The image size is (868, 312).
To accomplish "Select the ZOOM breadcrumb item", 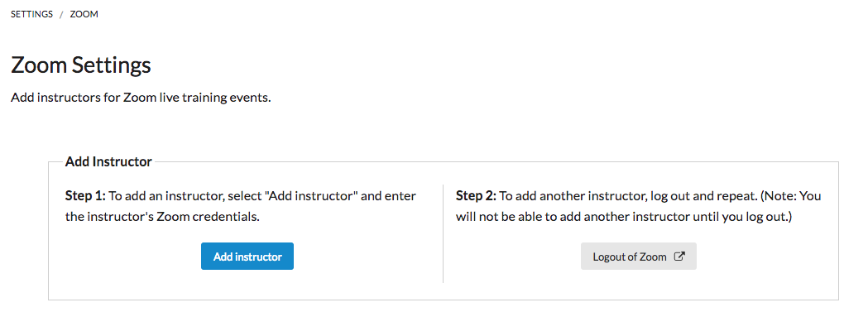I will 84,14.
